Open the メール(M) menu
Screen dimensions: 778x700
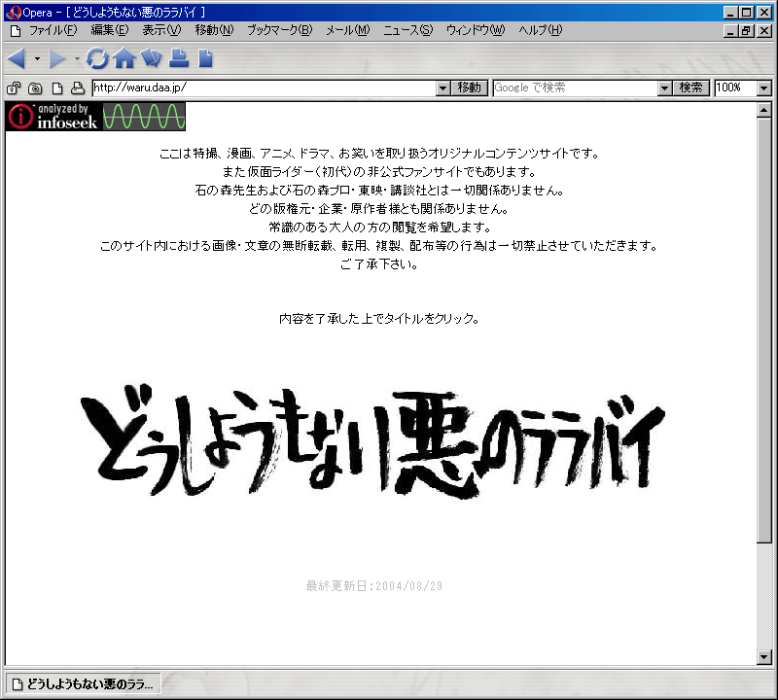pos(348,30)
